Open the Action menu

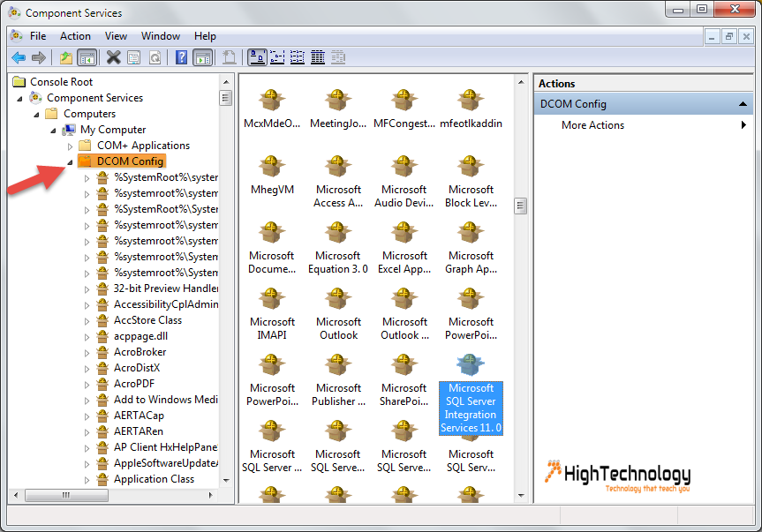[75, 36]
